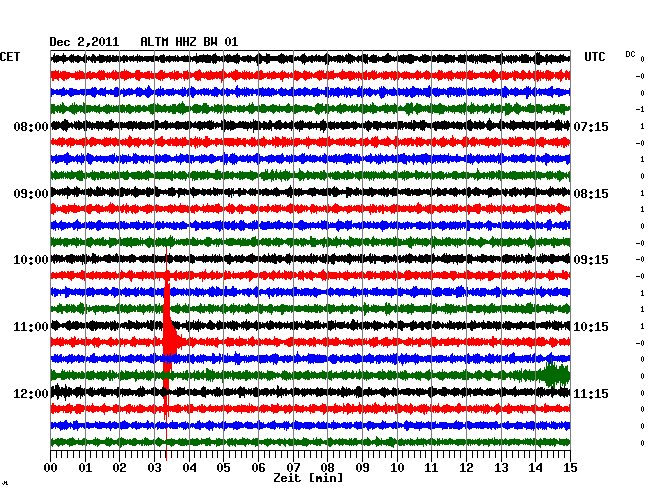Screen dimensions: 650x494
Task: Click the DC value next to 07:15 UTC
Action: tap(642, 126)
